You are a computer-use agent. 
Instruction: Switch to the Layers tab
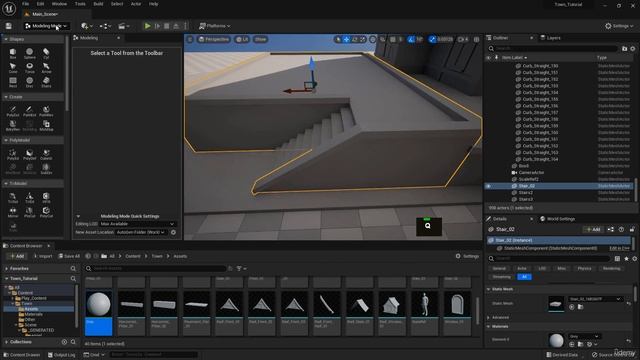click(551, 38)
